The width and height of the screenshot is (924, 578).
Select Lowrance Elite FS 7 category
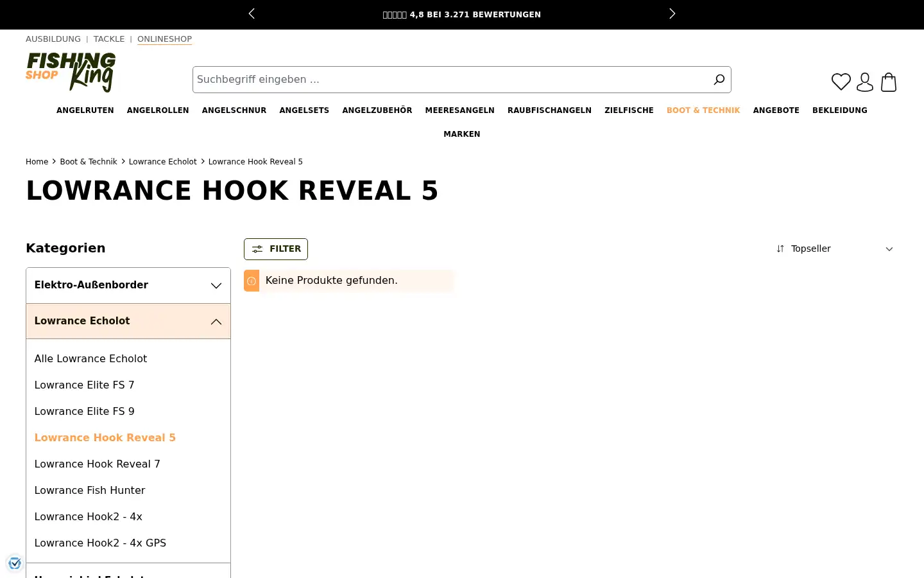(84, 385)
